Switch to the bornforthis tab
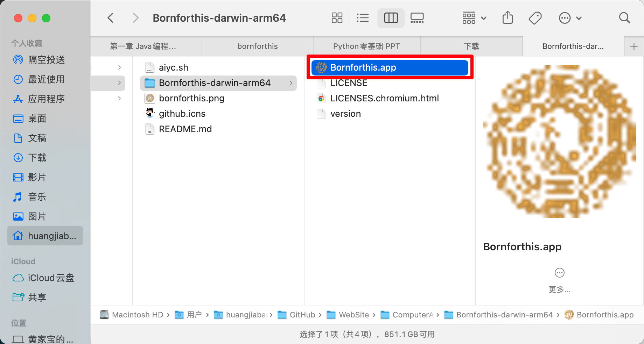This screenshot has width=644, height=344. coord(258,46)
